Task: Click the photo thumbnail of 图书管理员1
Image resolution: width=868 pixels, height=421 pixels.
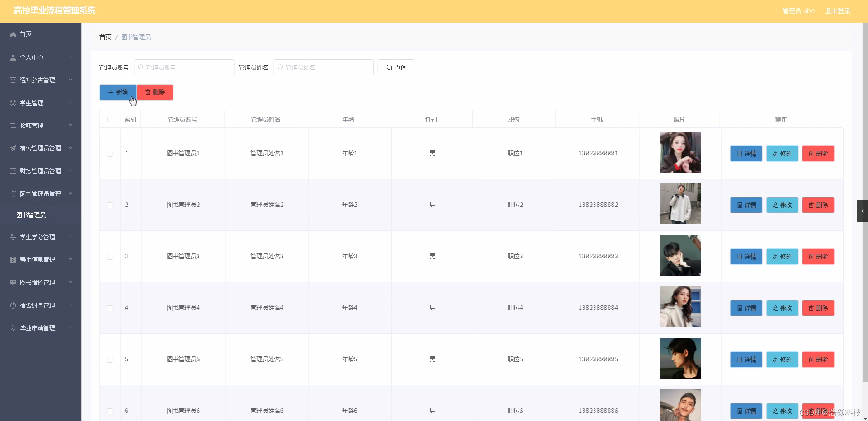Action: coord(680,152)
